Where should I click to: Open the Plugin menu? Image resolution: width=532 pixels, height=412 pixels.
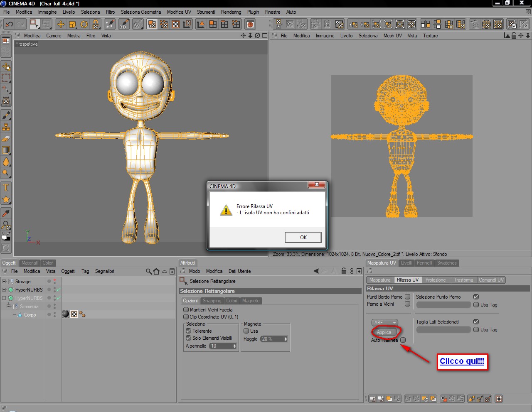[253, 12]
